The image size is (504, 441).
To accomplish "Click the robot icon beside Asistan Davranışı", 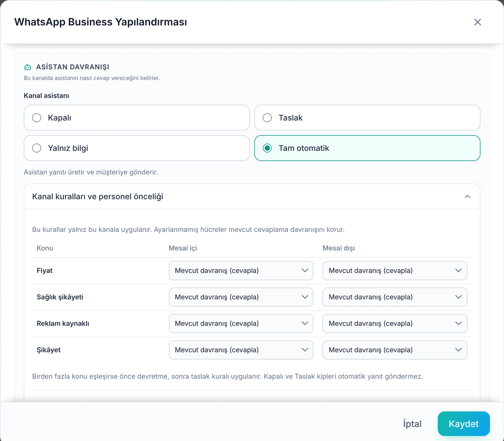I will 28,67.
